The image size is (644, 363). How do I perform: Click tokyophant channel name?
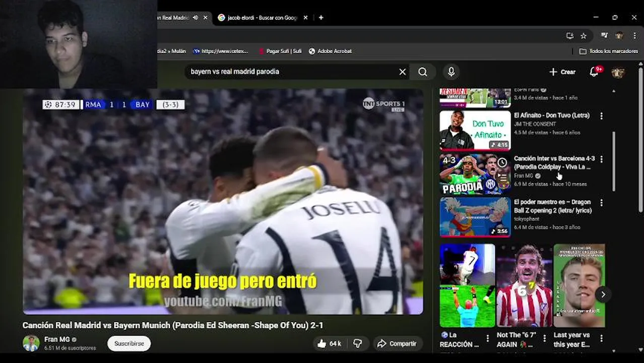point(527,219)
